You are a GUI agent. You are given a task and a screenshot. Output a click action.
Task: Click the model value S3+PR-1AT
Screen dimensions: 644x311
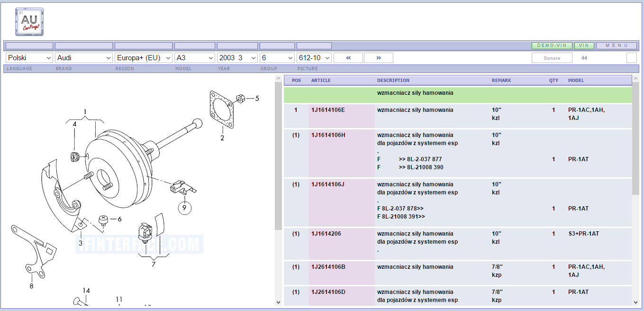(x=583, y=234)
